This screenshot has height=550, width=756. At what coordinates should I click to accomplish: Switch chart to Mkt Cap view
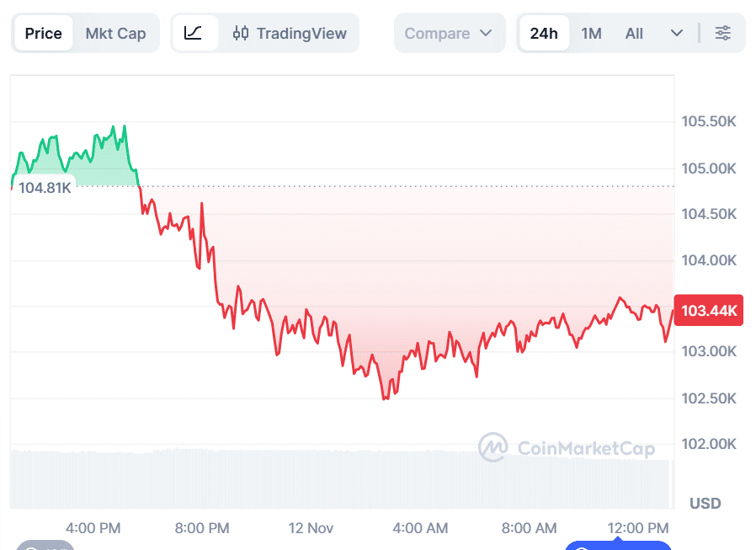click(x=115, y=33)
